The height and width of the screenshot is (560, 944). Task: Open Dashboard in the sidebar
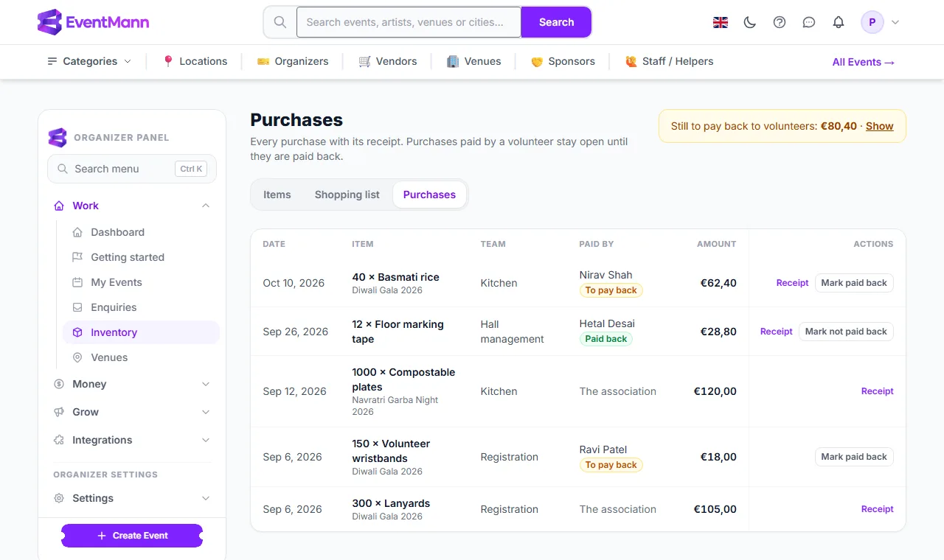pyautogui.click(x=141, y=232)
